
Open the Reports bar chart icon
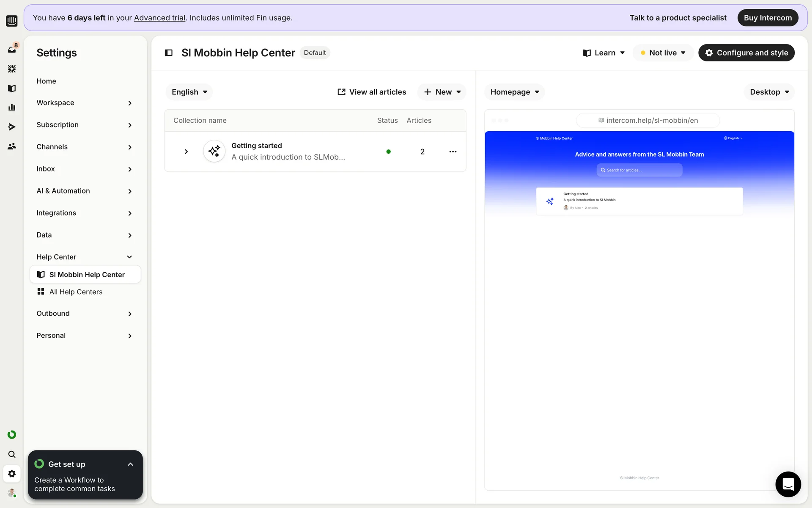[x=12, y=108]
